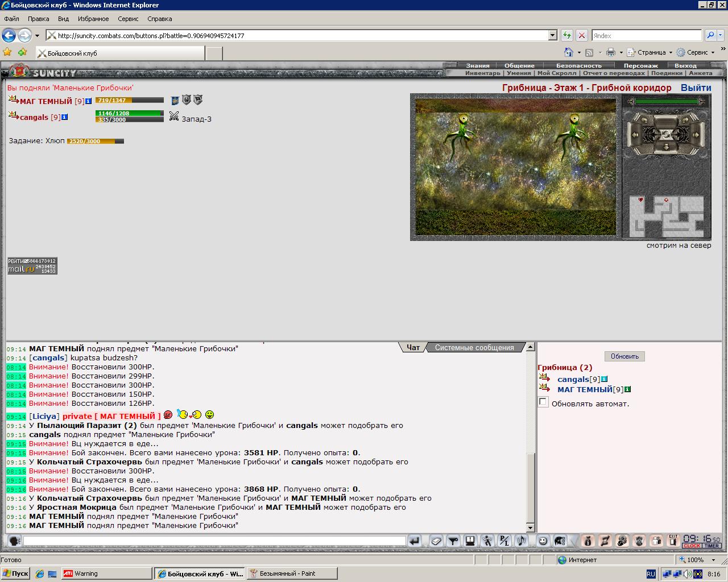Move forward with the up arrow pad
This screenshot has height=582, width=728.
pos(666,122)
